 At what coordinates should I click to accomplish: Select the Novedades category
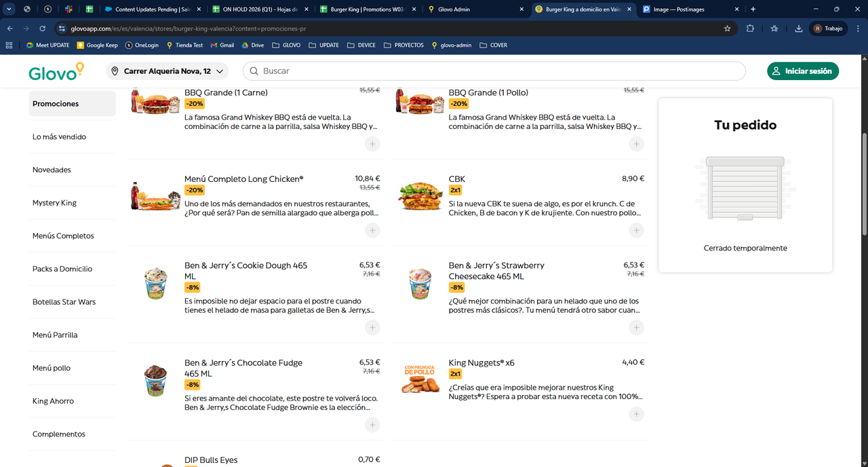click(73, 170)
